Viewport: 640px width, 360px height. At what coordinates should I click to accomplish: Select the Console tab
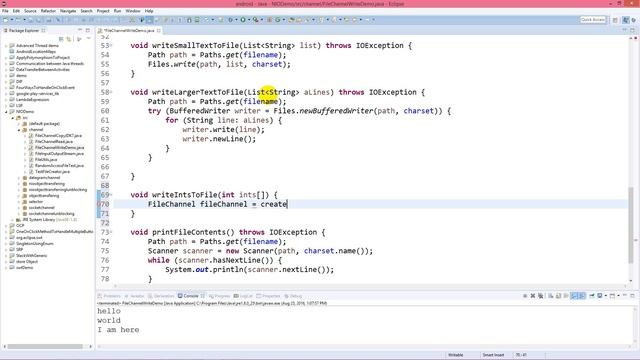point(191,296)
